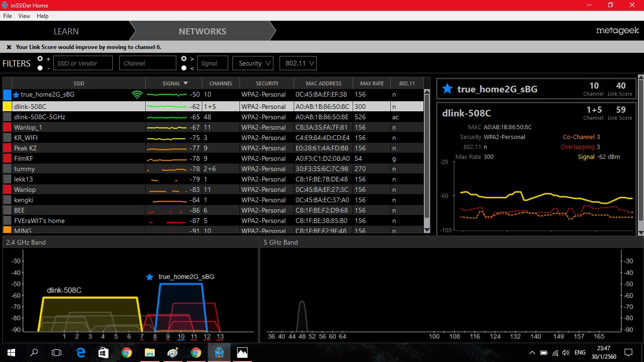Click the large blue star in the details header
Screen dimensions: 644x362
coord(447,89)
